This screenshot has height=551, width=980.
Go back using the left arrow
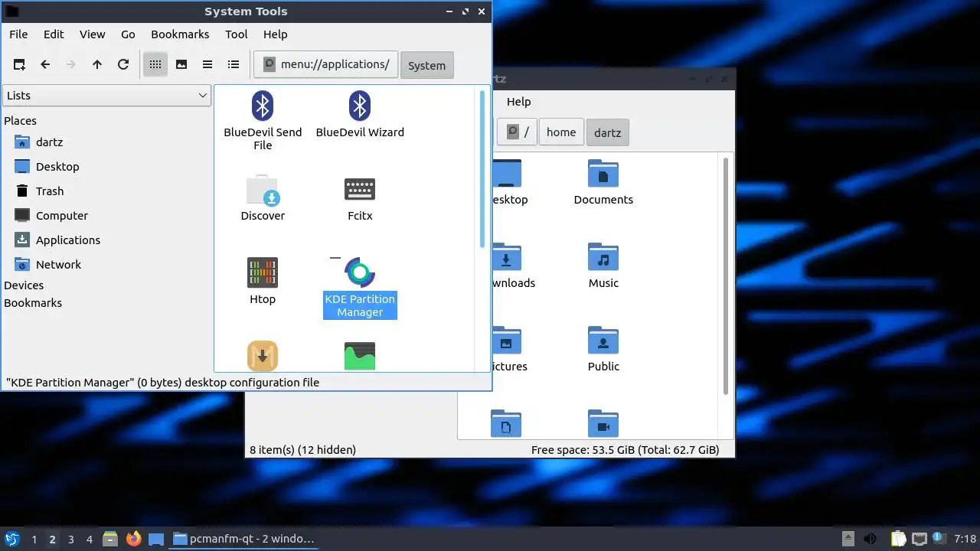[45, 65]
